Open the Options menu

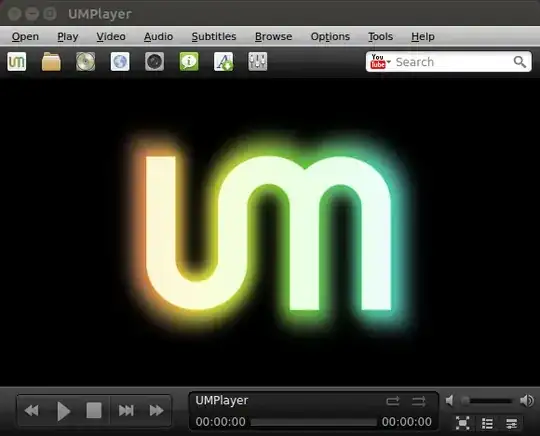tap(330, 37)
